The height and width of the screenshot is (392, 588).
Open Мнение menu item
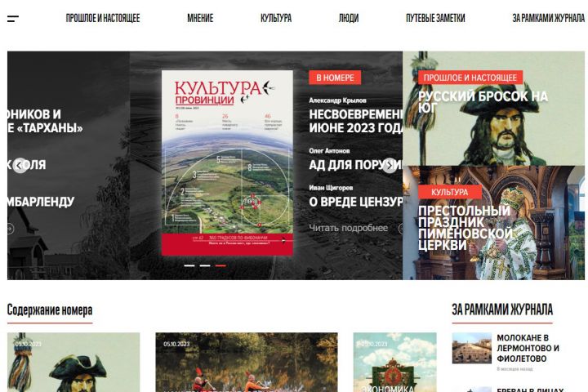tap(200, 18)
